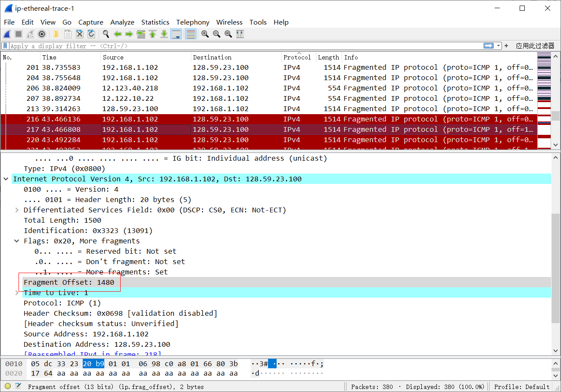This screenshot has width=561, height=392.
Task: Collapse the Flags: 0x20 entry
Action: [17, 241]
